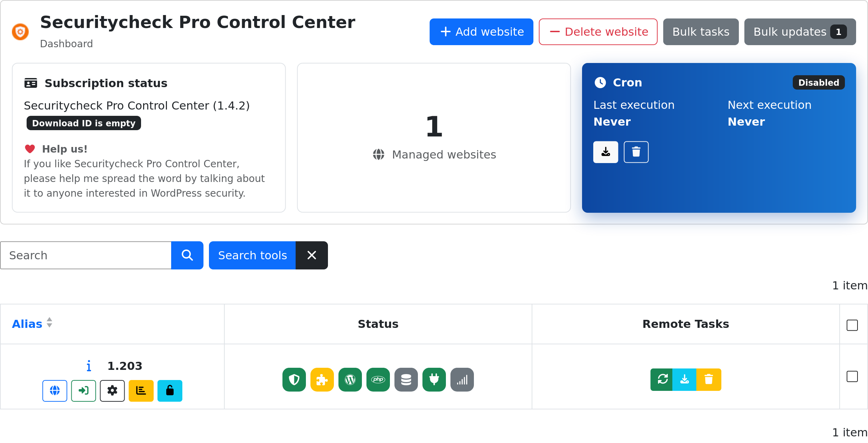Click the green plug status icon

(434, 380)
